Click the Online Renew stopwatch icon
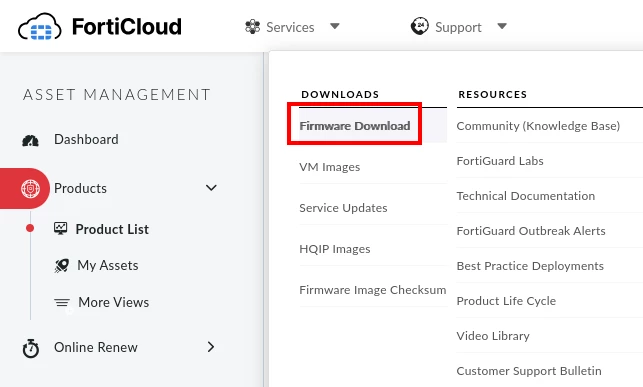 (31, 348)
